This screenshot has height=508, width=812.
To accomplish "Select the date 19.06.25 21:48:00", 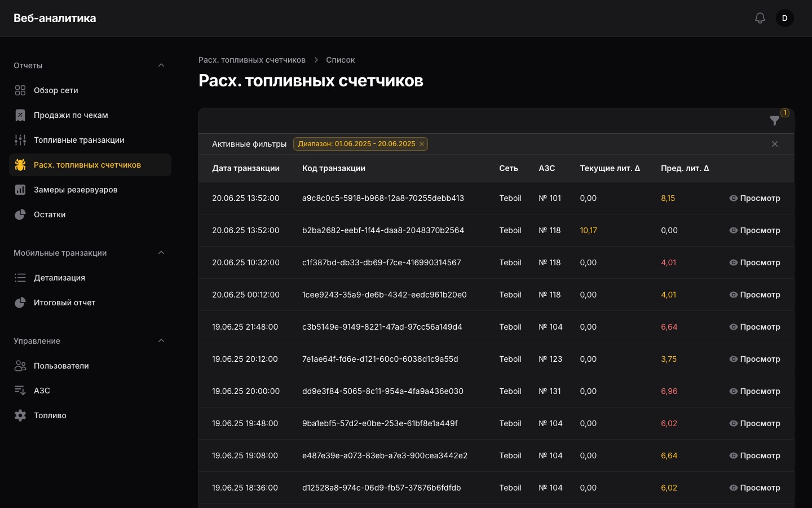I will [x=245, y=327].
